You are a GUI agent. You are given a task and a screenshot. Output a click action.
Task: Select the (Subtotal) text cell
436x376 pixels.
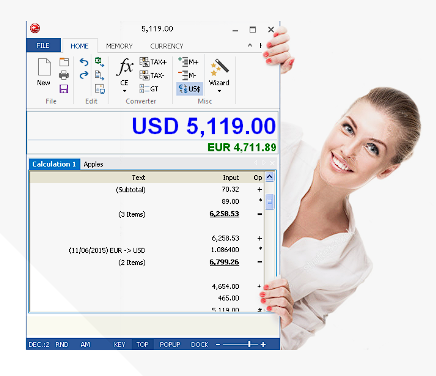(130, 190)
